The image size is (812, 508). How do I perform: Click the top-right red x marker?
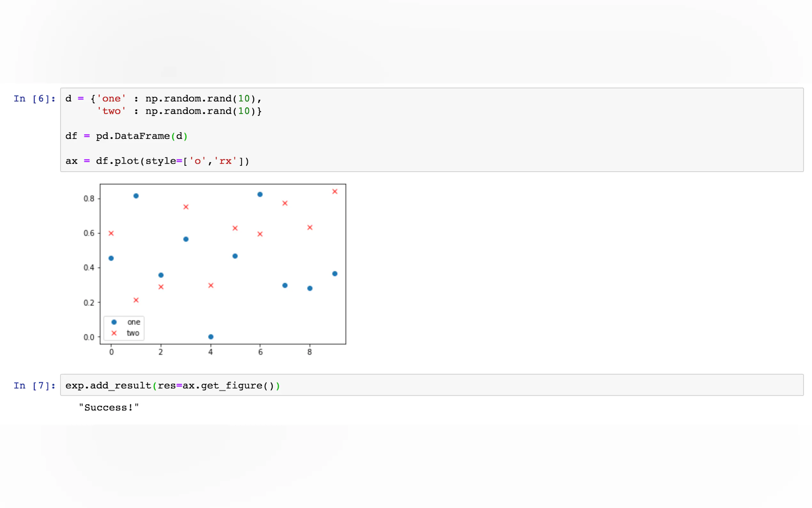pyautogui.click(x=335, y=192)
